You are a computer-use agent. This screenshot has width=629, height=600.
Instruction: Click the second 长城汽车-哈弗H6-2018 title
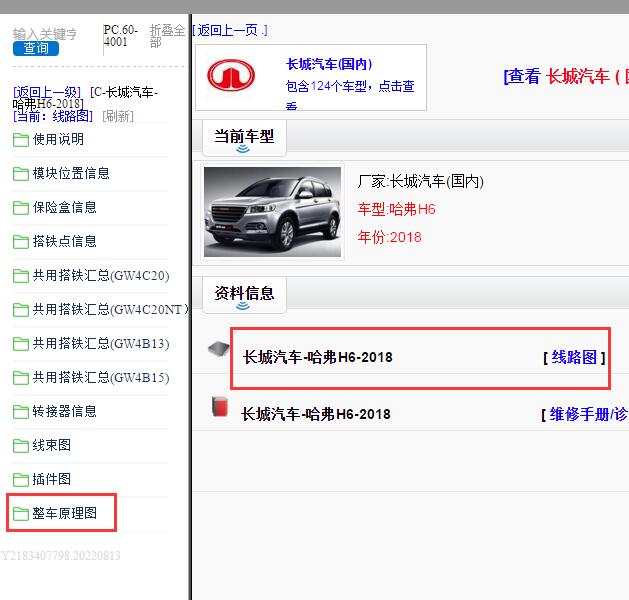point(316,414)
